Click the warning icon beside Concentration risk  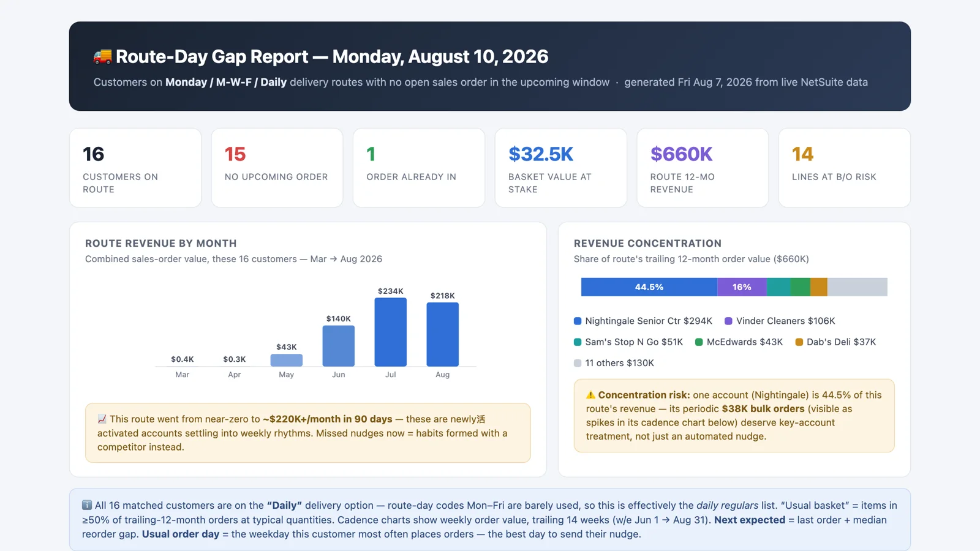coord(590,395)
